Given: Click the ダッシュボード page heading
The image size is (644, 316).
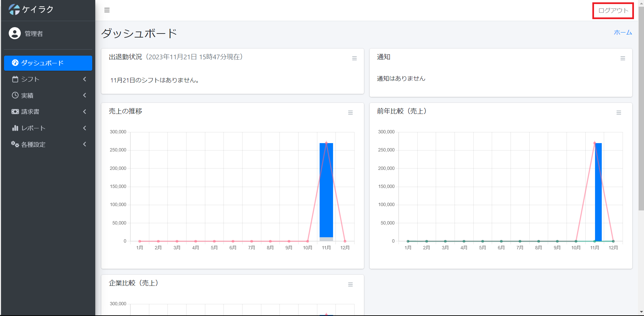Looking at the screenshot, I should pyautogui.click(x=139, y=33).
